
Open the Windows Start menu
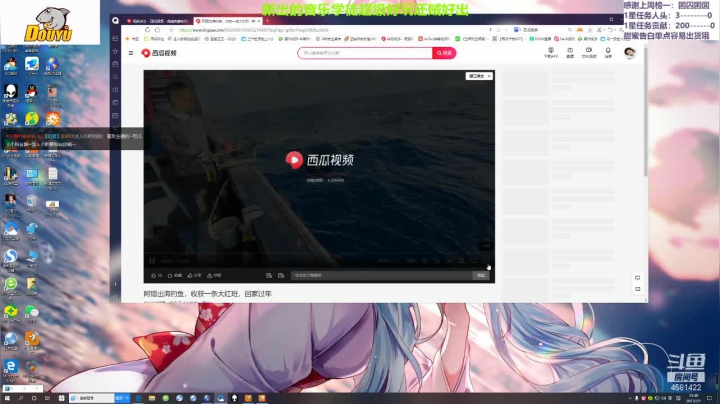7,398
